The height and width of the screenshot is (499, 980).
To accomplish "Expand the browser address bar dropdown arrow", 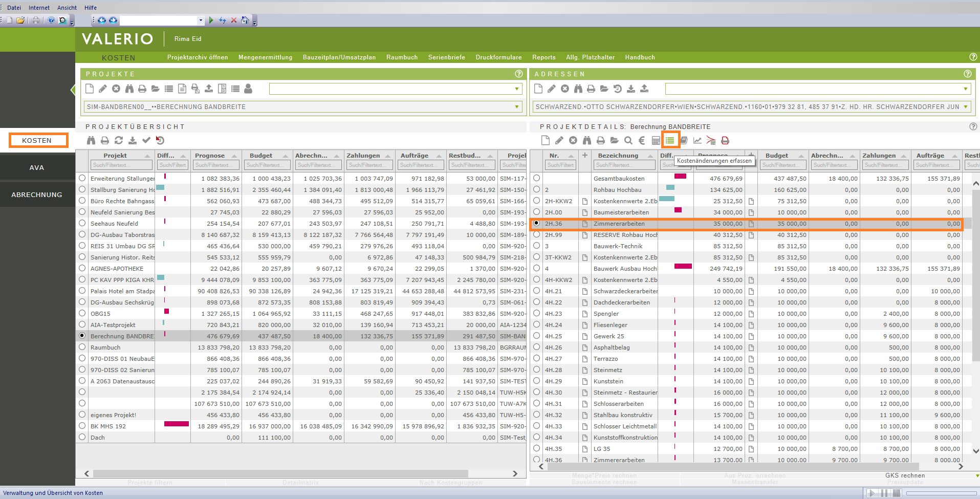I will 200,20.
